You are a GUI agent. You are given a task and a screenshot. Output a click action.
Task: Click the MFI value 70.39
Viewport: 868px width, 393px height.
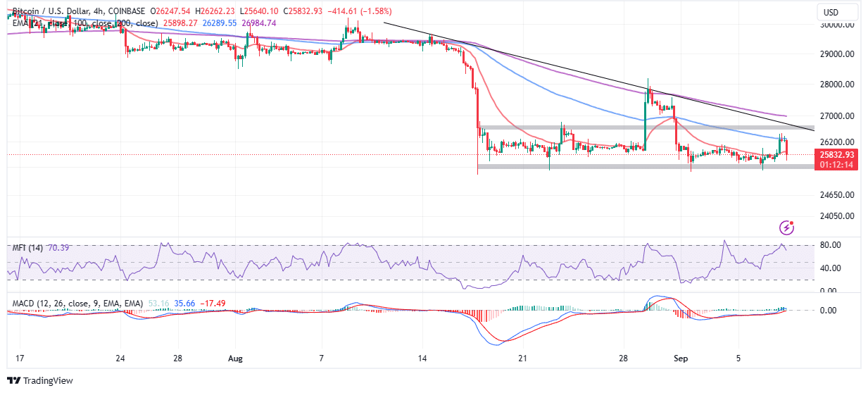(60, 248)
